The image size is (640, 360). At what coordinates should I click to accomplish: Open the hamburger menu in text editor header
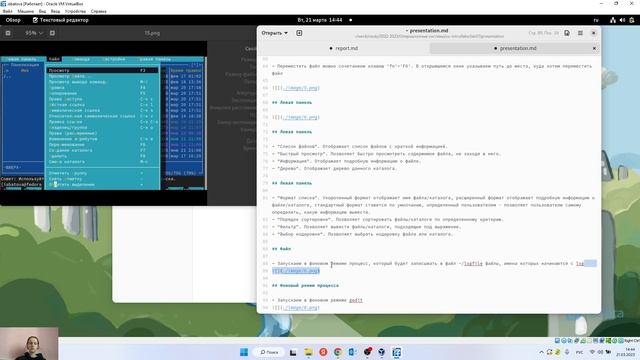pos(580,33)
